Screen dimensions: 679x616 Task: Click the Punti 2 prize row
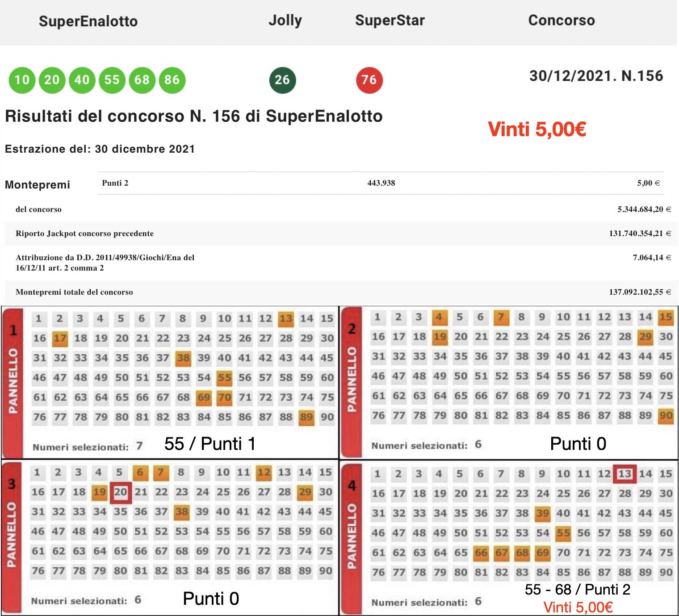pyautogui.click(x=381, y=183)
